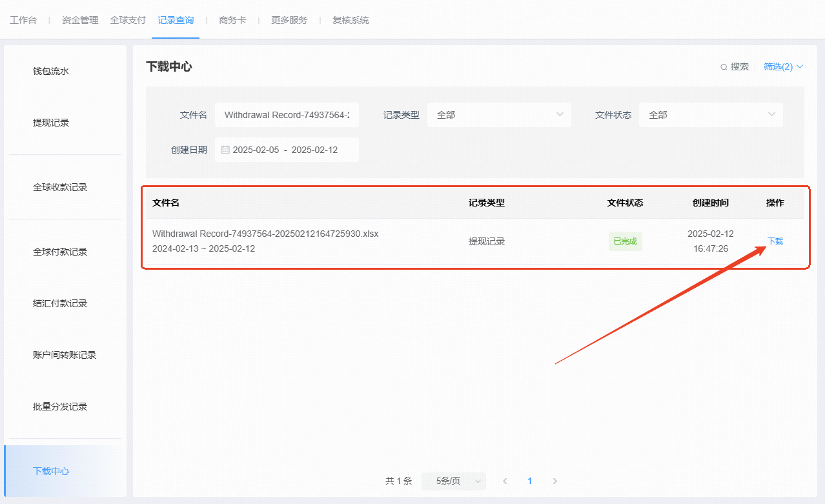Click page number 1 in pagination

point(530,481)
